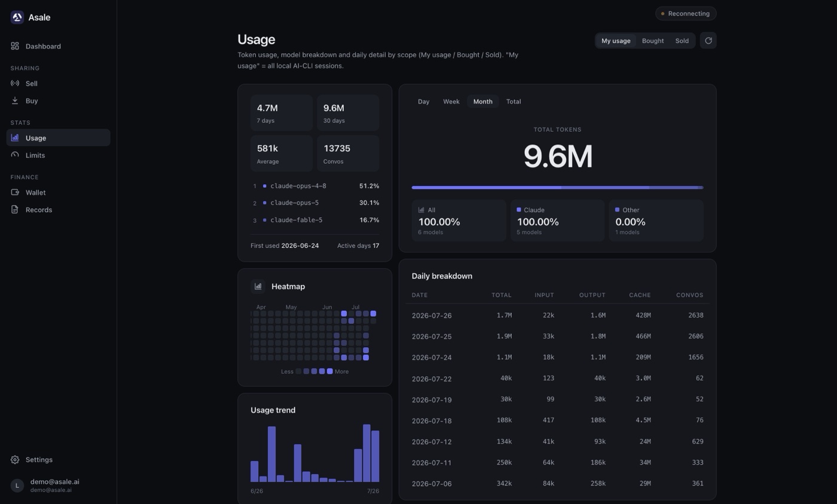
Task: Select the Month tab
Action: [483, 102]
